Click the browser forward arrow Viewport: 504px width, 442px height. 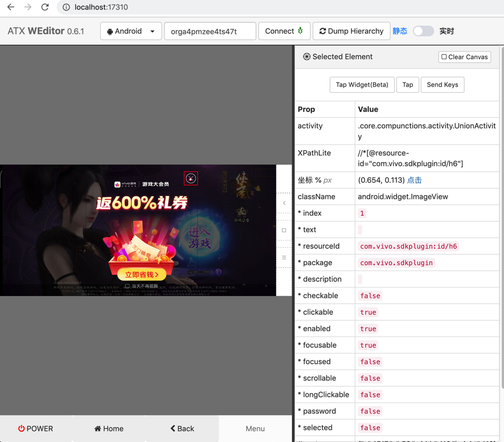tap(28, 7)
